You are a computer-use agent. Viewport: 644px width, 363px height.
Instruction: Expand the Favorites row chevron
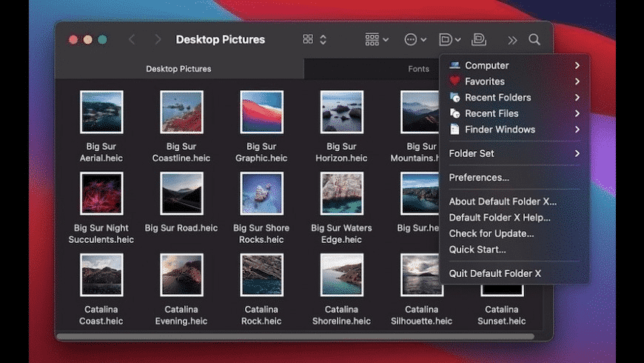coord(577,81)
